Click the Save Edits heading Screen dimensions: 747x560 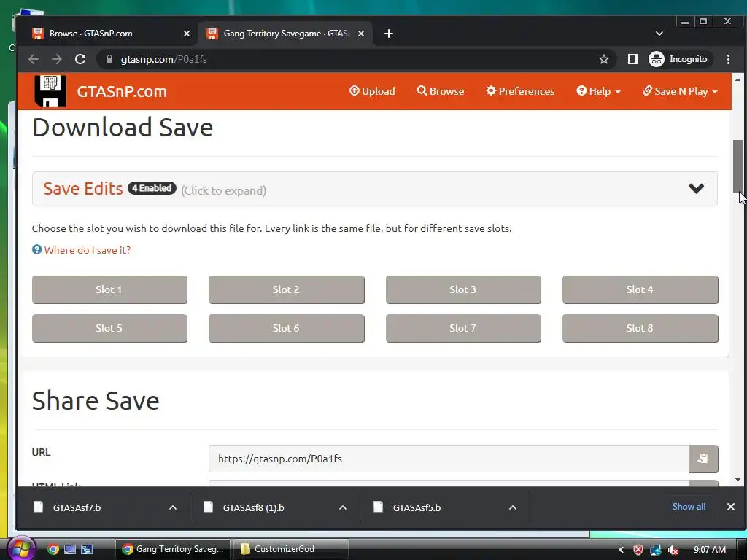click(x=83, y=189)
